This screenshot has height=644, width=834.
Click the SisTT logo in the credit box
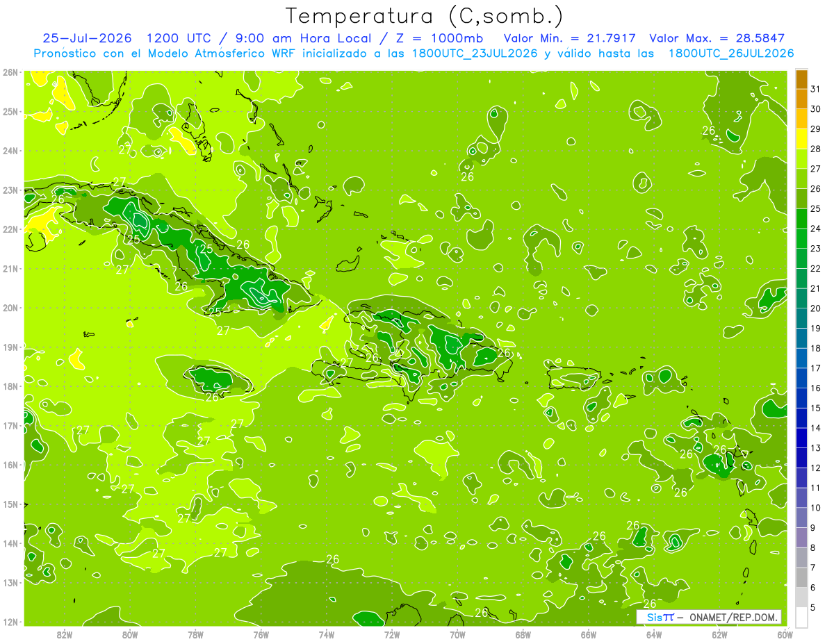[660, 617]
